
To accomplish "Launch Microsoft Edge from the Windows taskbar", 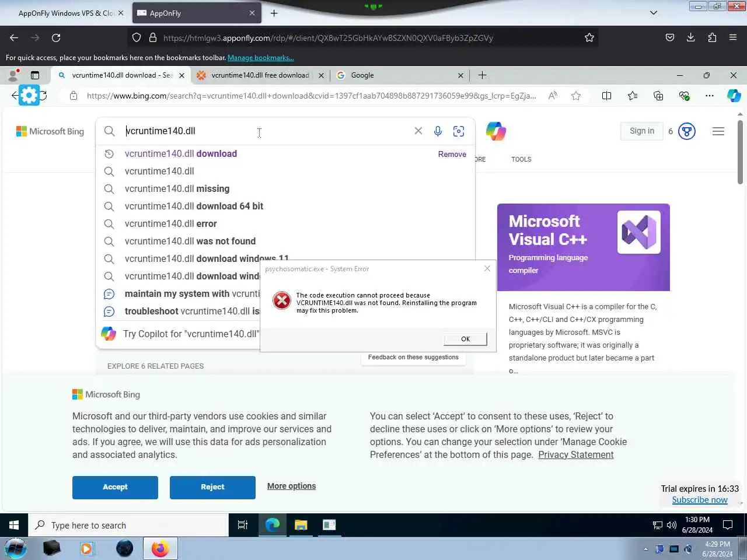I will click(x=273, y=525).
